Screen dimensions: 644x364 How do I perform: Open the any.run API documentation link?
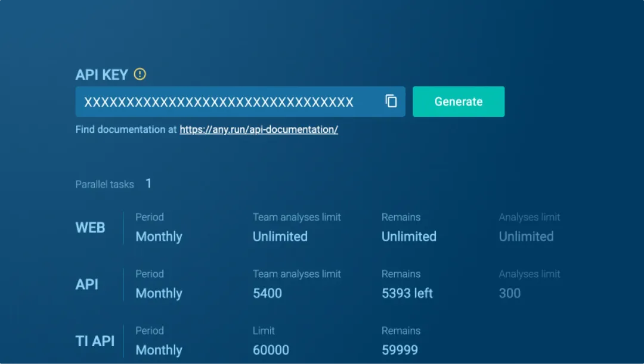coord(259,129)
